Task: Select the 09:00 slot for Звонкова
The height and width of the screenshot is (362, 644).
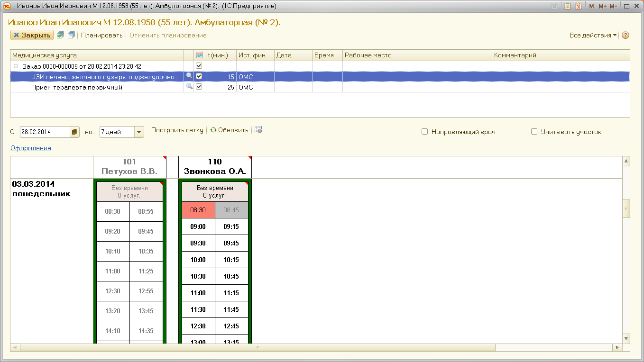Action: coord(198,226)
